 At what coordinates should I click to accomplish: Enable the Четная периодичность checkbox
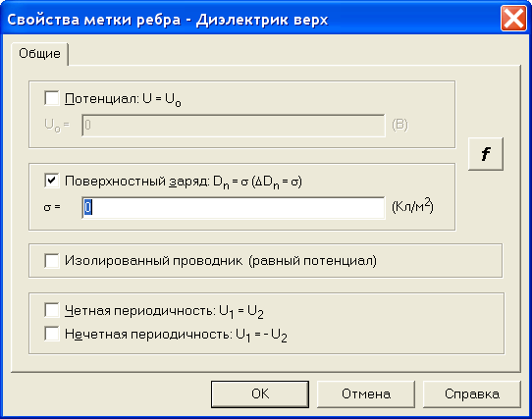pos(52,310)
